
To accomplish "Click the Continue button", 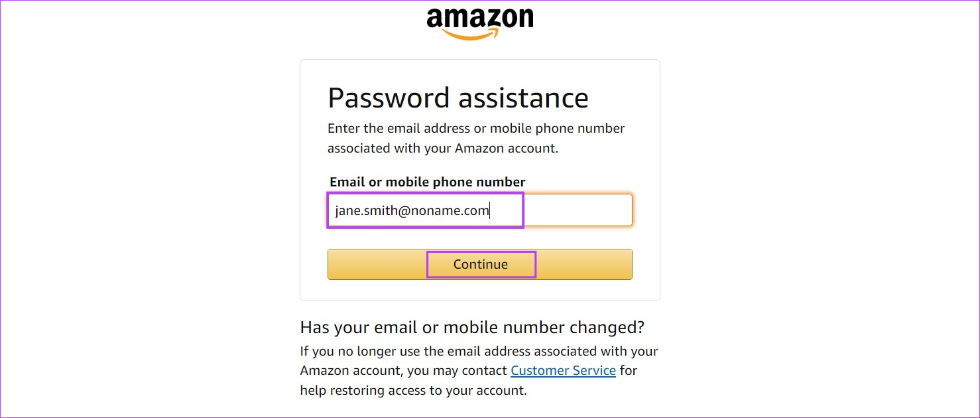I will tap(480, 264).
